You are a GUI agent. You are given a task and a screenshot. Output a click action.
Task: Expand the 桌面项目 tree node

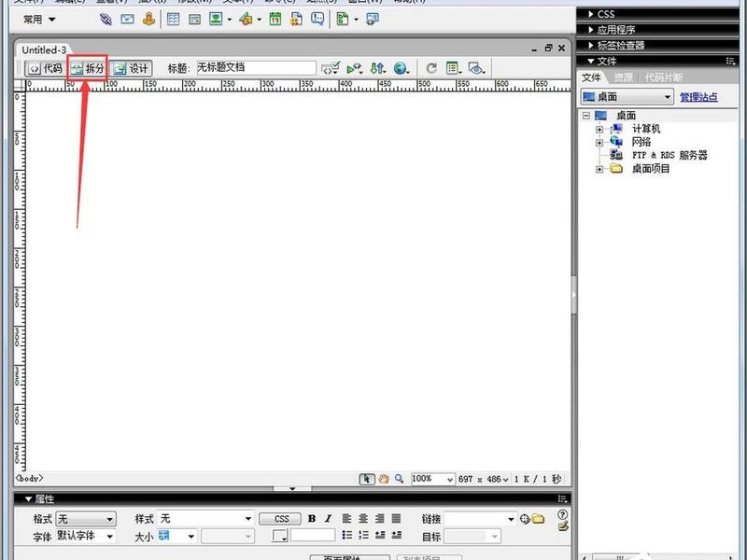[599, 169]
